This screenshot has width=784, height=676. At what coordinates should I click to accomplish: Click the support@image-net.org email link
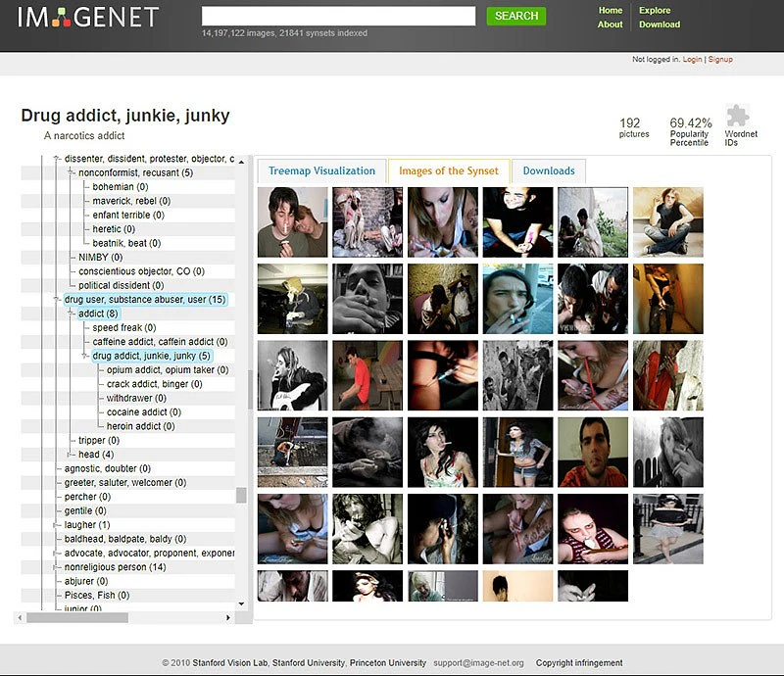click(x=478, y=663)
